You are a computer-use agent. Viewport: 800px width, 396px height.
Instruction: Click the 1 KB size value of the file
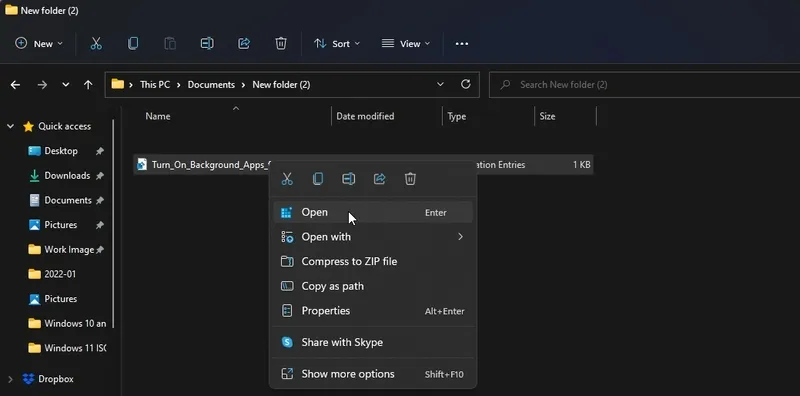582,165
